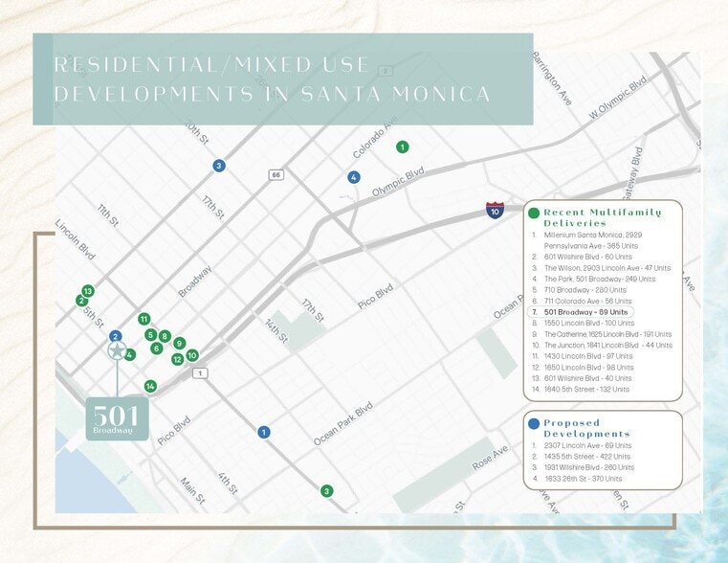728x563 pixels.
Task: Select the star marker for 501 Broadway
Action: coord(117,351)
